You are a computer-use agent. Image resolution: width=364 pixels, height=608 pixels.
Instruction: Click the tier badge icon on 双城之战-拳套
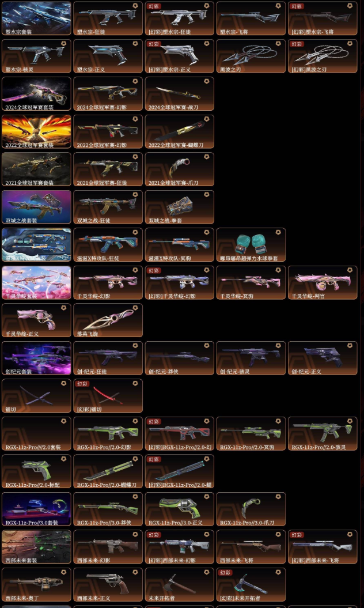pyautogui.click(x=207, y=195)
